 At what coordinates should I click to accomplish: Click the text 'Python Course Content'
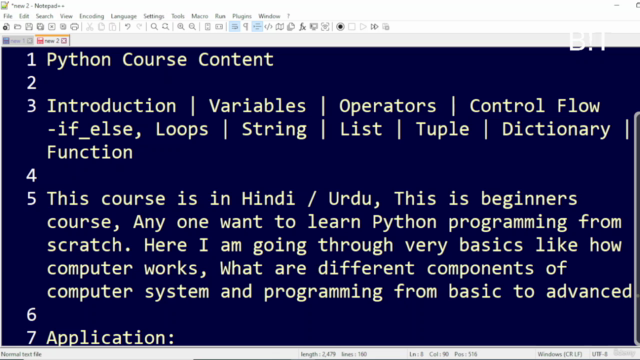[160, 60]
